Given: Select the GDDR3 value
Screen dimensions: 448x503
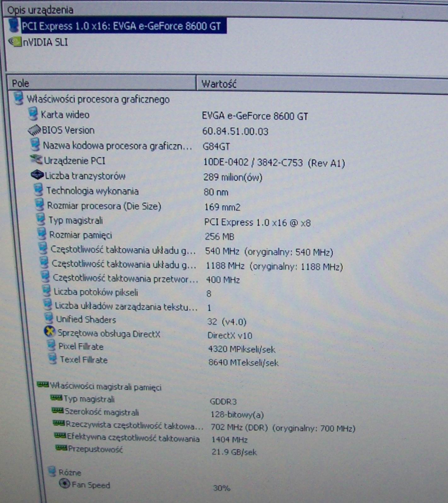Looking at the screenshot, I should coord(223,402).
